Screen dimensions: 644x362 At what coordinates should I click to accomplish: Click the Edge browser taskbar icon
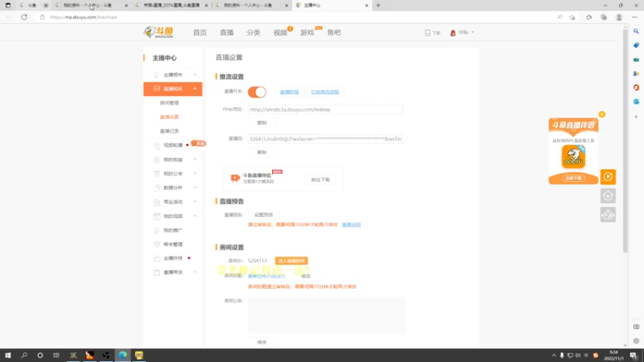[122, 356]
